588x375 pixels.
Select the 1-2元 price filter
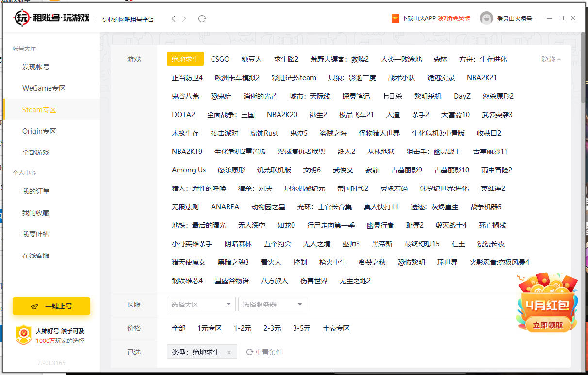[x=243, y=328]
